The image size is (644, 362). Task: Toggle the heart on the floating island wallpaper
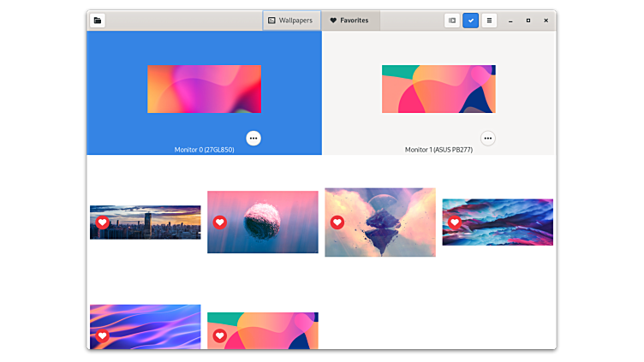tap(337, 223)
